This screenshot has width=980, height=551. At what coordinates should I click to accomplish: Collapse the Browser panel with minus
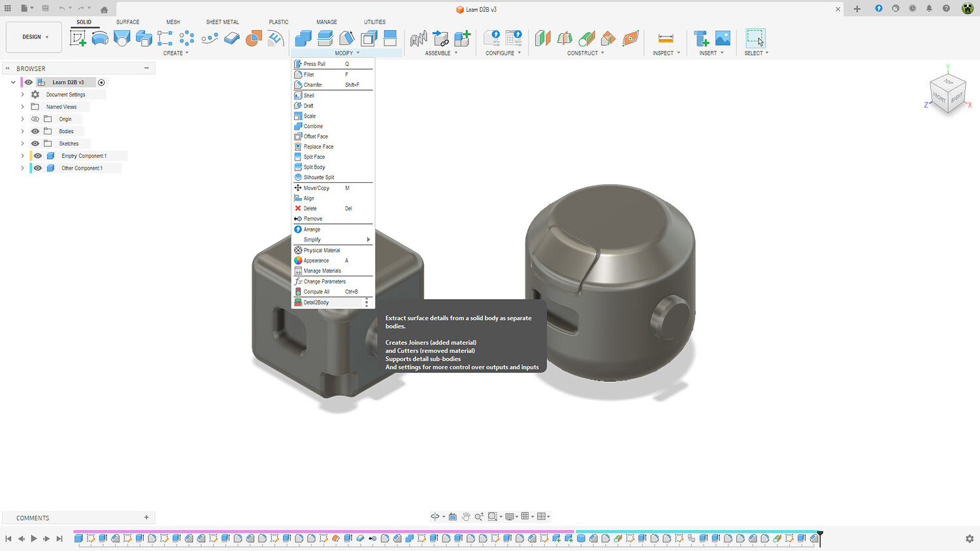point(146,68)
